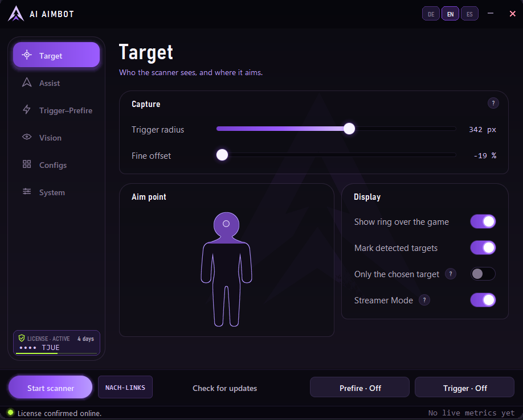Viewport: 523px width, 420px height.
Task: Switch language to ES
Action: tap(469, 14)
